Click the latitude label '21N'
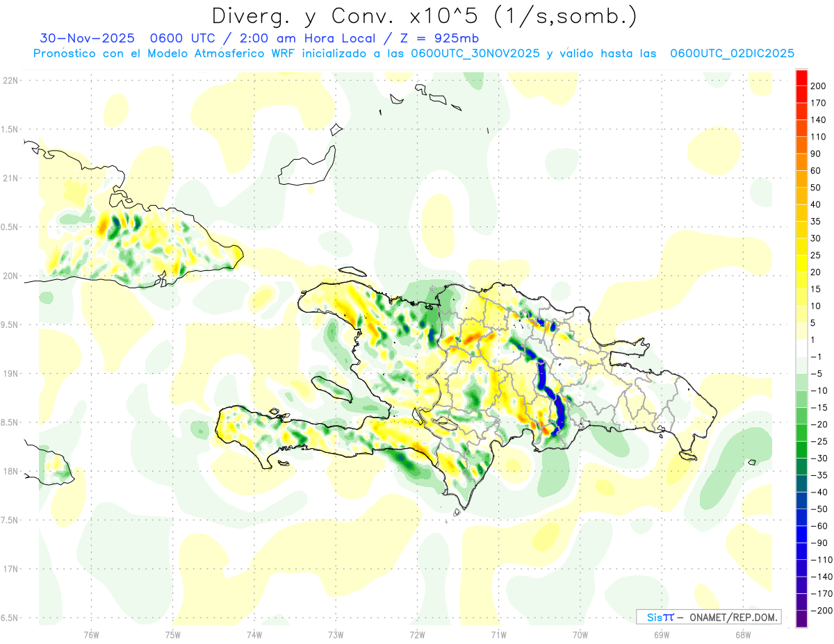 pyautogui.click(x=9, y=178)
